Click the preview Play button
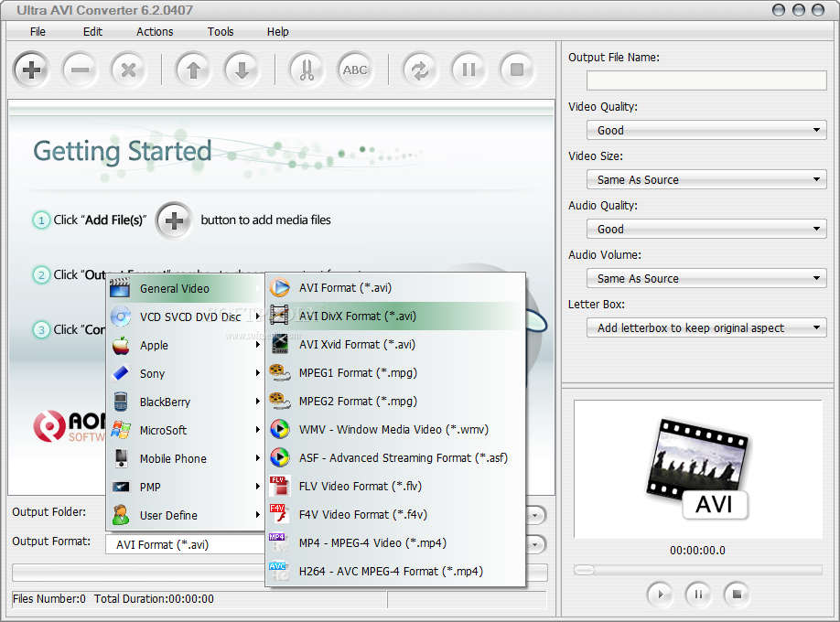 pyautogui.click(x=660, y=595)
